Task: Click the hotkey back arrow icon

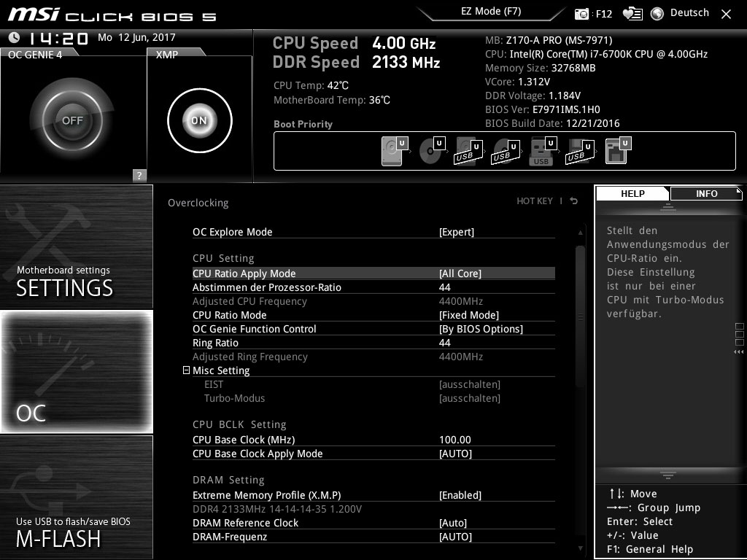Action: 574,201
